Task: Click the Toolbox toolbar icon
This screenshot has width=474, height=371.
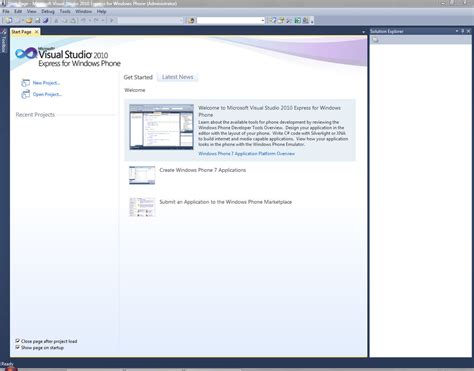Action: (289, 21)
